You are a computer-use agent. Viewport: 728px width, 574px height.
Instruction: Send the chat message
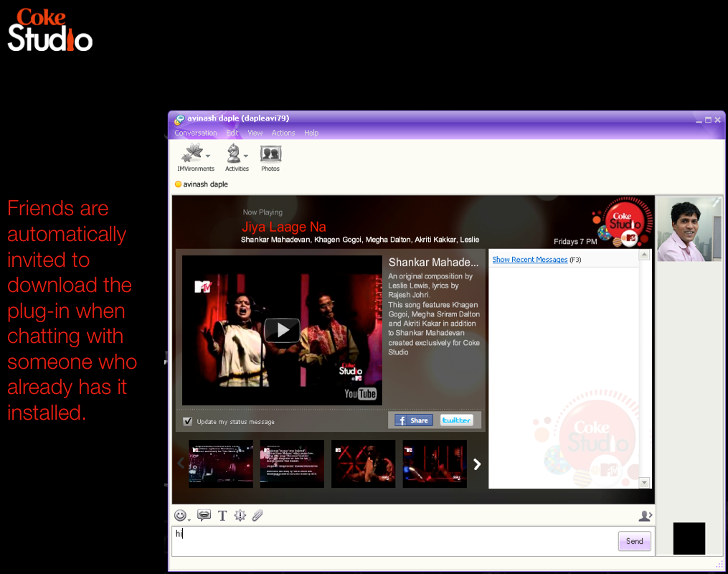tap(634, 541)
